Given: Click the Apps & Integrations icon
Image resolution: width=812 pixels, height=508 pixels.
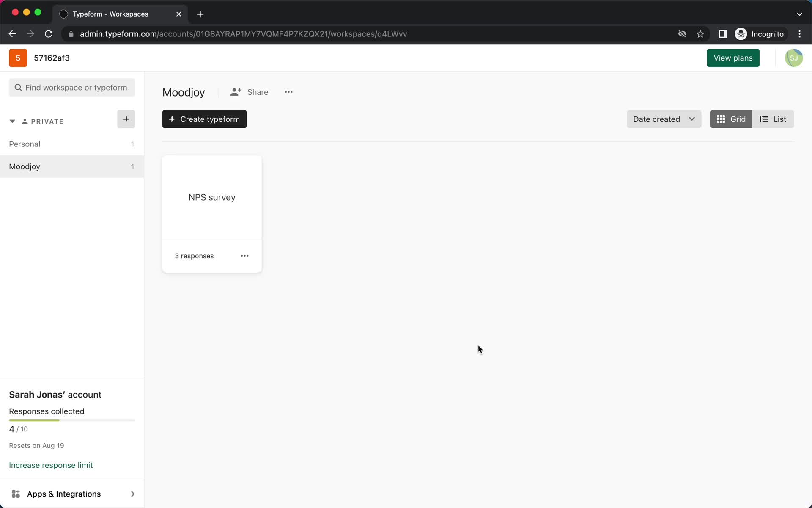Looking at the screenshot, I should click(x=16, y=494).
